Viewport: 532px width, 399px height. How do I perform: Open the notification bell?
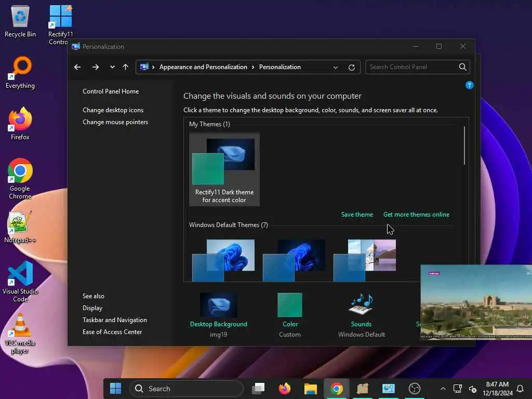[520, 389]
